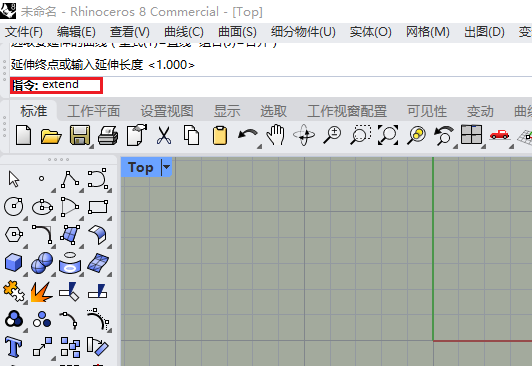Select the Box solid tool

click(x=14, y=263)
